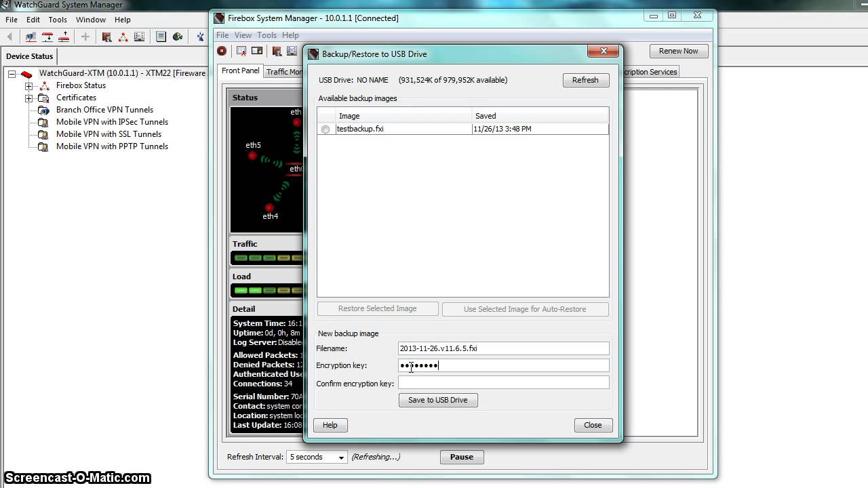
Task: Click the Mobile VPN with SSL folder icon
Action: (43, 134)
